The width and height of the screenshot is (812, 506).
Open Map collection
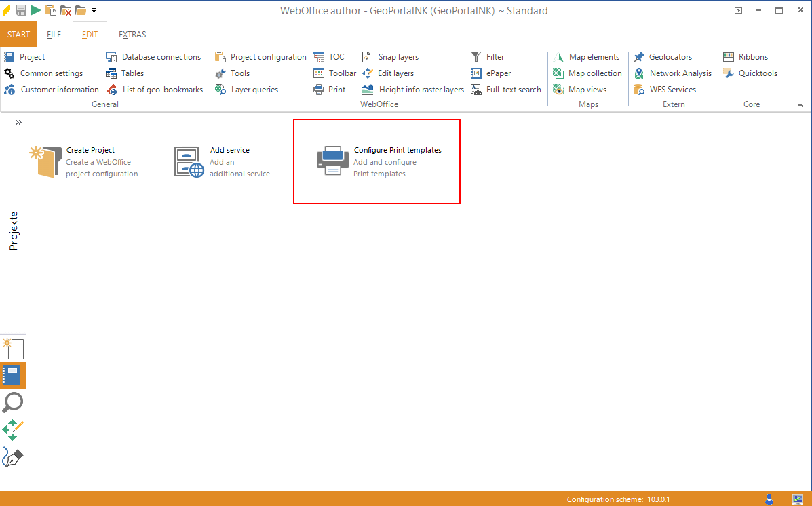point(587,73)
